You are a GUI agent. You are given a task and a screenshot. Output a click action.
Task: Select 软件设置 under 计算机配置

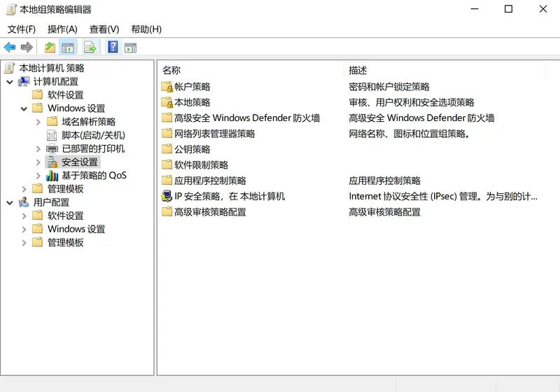click(65, 95)
